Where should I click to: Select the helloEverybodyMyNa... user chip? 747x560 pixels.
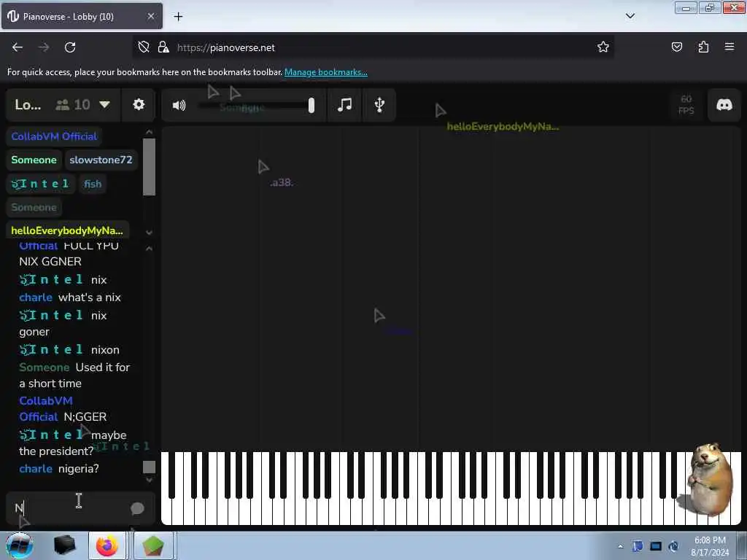pos(67,230)
